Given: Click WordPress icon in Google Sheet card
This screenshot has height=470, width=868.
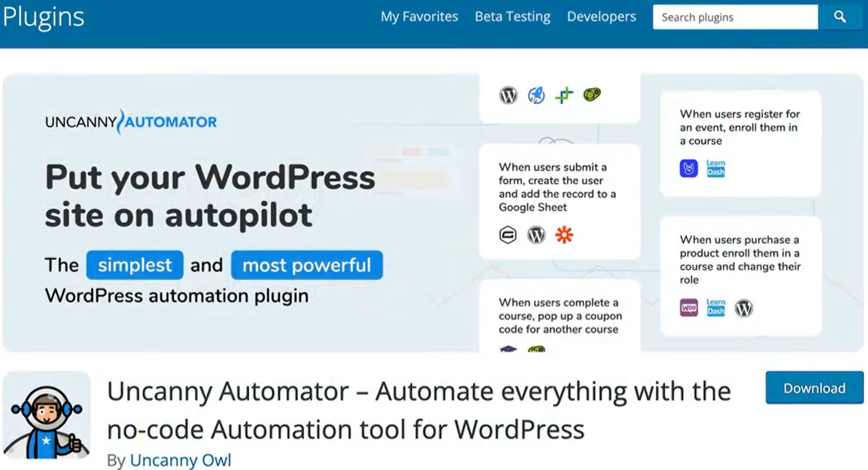Looking at the screenshot, I should click(x=536, y=234).
